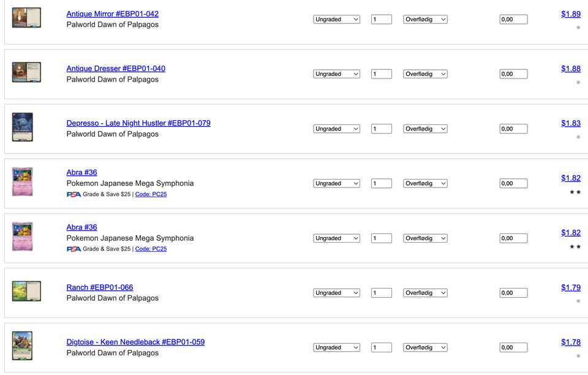This screenshot has height=375, width=588.
Task: View the Digtoise card thumbnail
Action: pos(22,346)
